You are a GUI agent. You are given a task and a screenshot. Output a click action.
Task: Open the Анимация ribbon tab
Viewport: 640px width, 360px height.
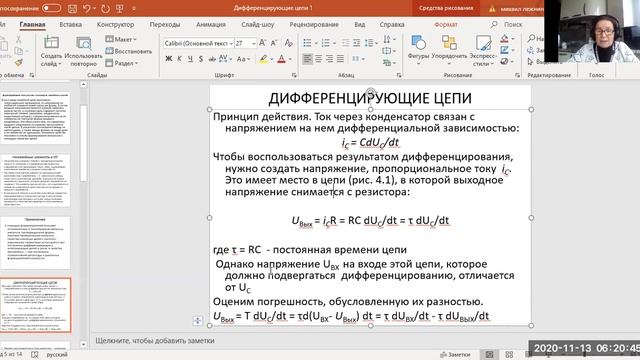(x=211, y=24)
